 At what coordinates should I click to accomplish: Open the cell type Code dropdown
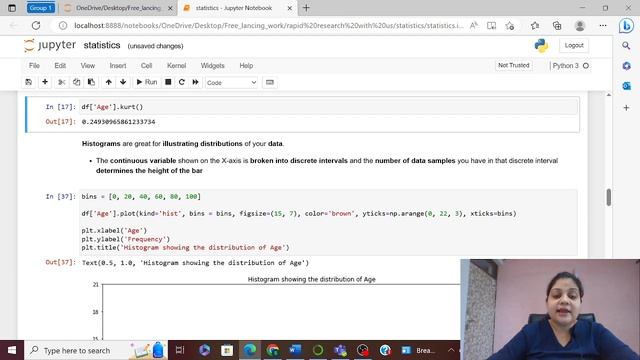tap(231, 82)
